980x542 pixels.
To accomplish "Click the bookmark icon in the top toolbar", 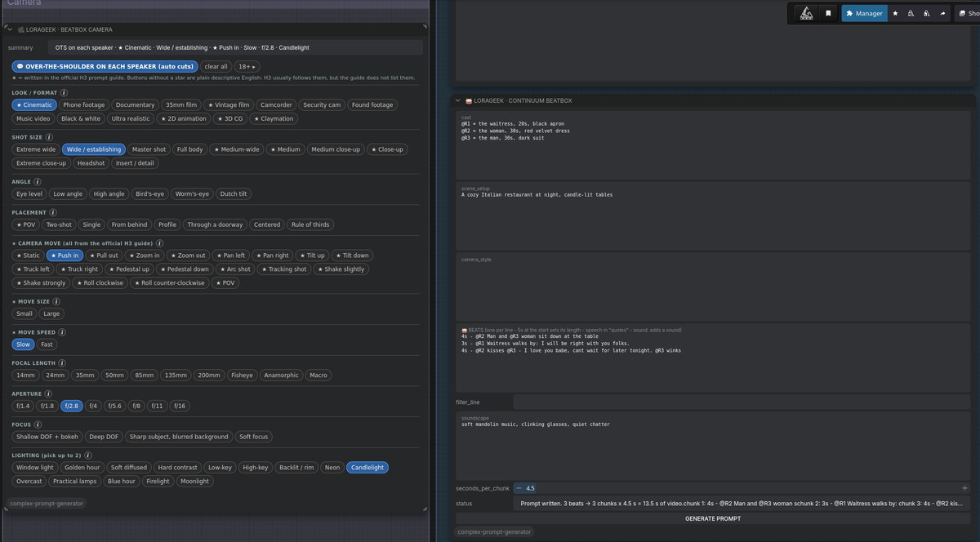I will click(828, 13).
